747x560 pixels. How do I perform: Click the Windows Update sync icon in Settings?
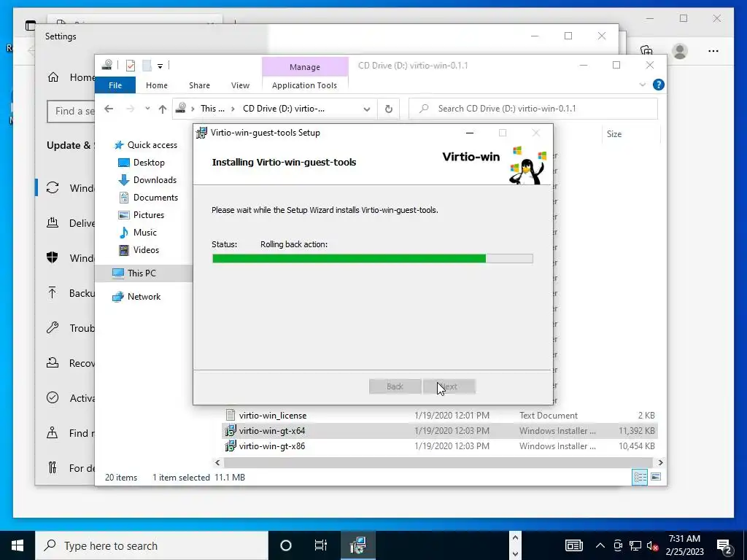click(x=53, y=187)
